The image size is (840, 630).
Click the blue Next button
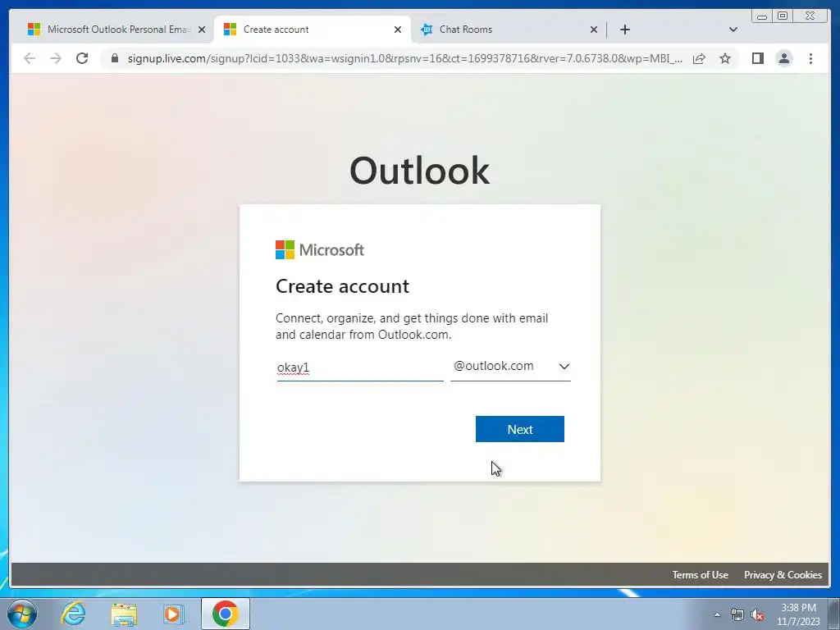(519, 429)
